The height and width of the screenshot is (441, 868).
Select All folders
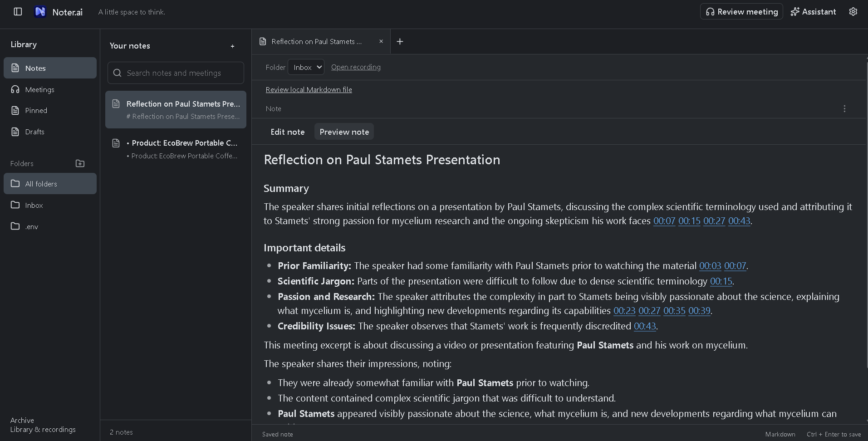[50, 184]
